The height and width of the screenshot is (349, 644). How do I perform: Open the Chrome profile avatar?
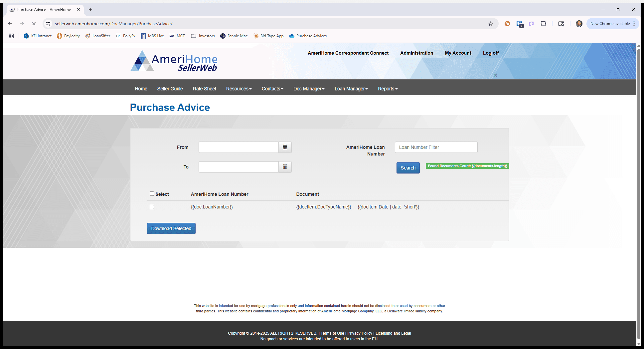pyautogui.click(x=579, y=24)
